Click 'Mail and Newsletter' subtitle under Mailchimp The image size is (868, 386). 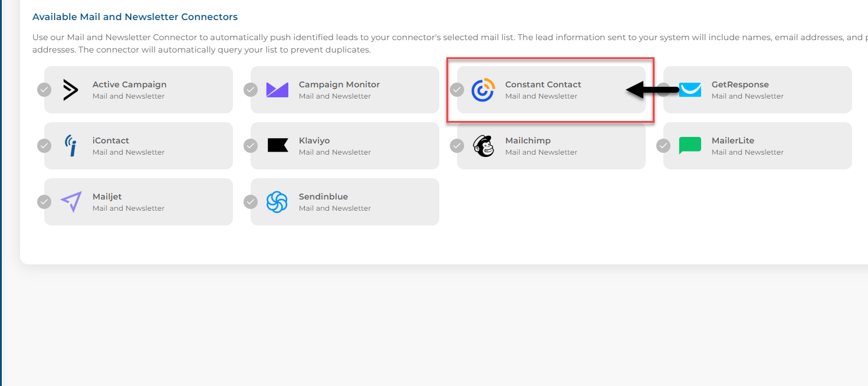[541, 152]
